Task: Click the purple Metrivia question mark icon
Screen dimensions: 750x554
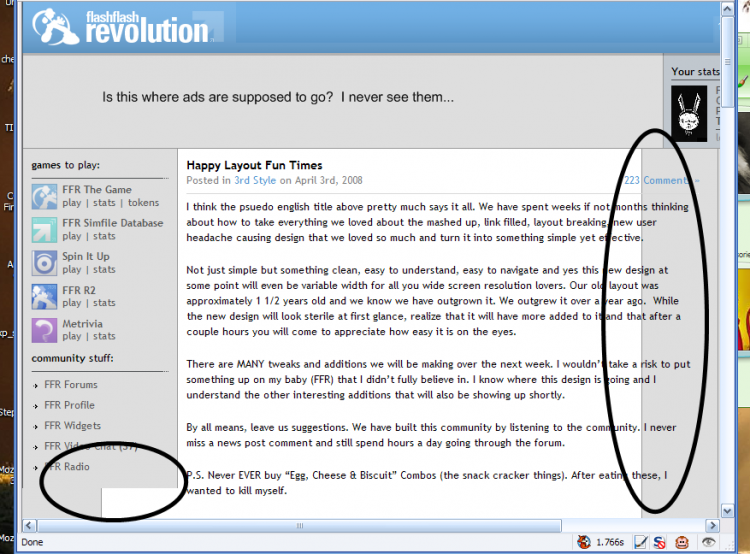Action: (x=45, y=330)
